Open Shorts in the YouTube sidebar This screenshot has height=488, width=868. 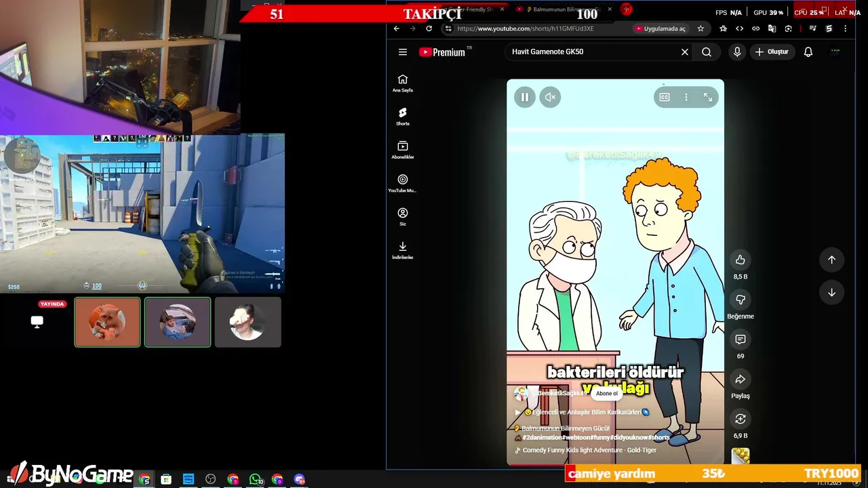[x=403, y=117]
